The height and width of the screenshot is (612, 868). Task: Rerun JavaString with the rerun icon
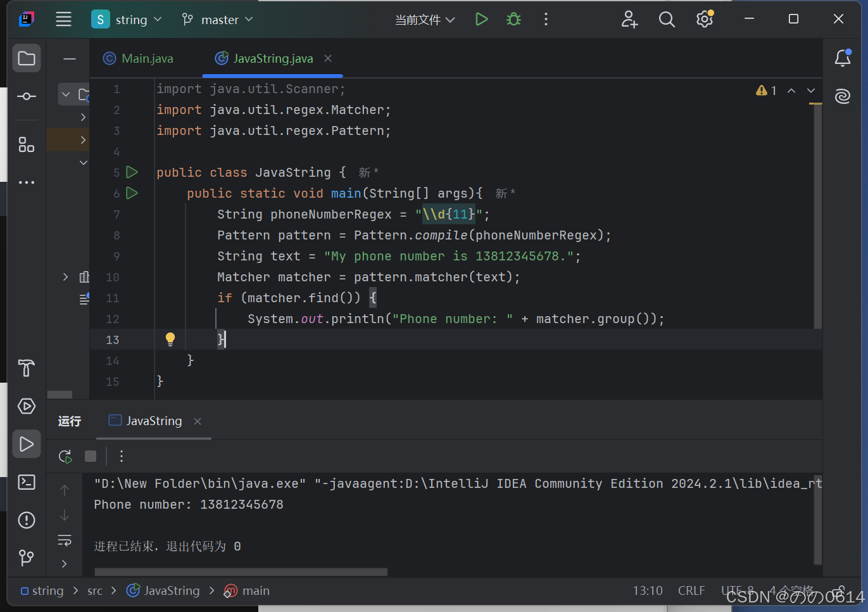coord(65,456)
